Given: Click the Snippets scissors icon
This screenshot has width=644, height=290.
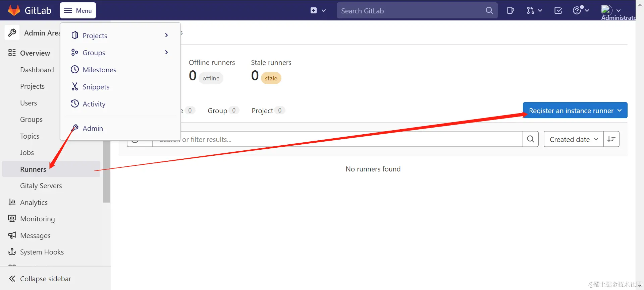Looking at the screenshot, I should pyautogui.click(x=75, y=86).
